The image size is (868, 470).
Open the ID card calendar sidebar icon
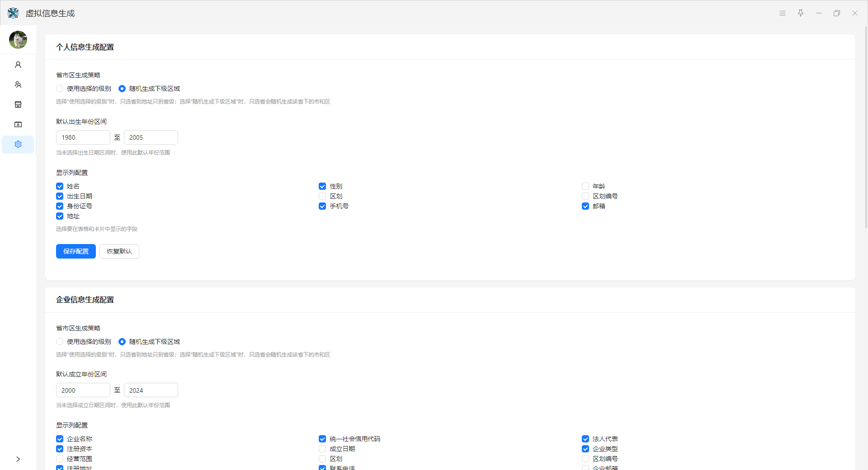[x=18, y=124]
